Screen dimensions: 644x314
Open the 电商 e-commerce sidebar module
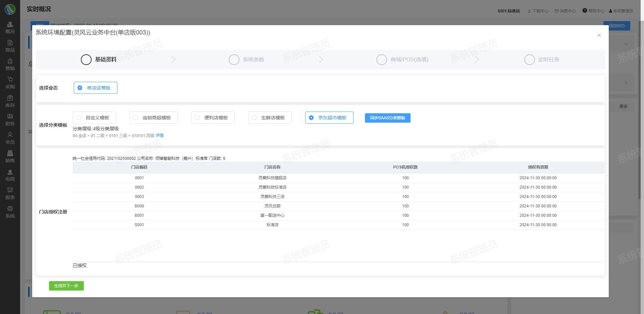pos(10,175)
